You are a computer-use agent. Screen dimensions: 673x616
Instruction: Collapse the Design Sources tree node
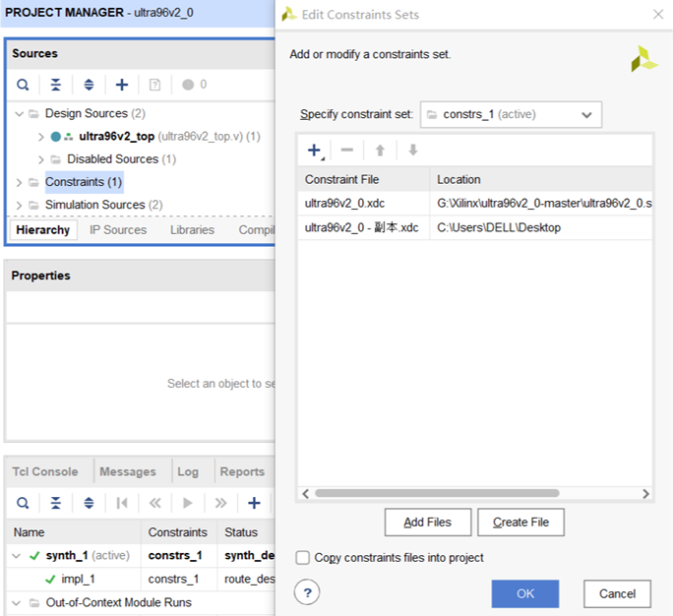[19, 114]
